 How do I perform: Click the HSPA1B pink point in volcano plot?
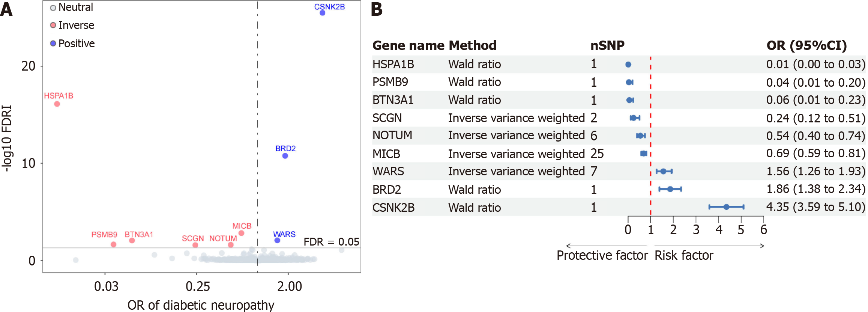[x=57, y=104]
